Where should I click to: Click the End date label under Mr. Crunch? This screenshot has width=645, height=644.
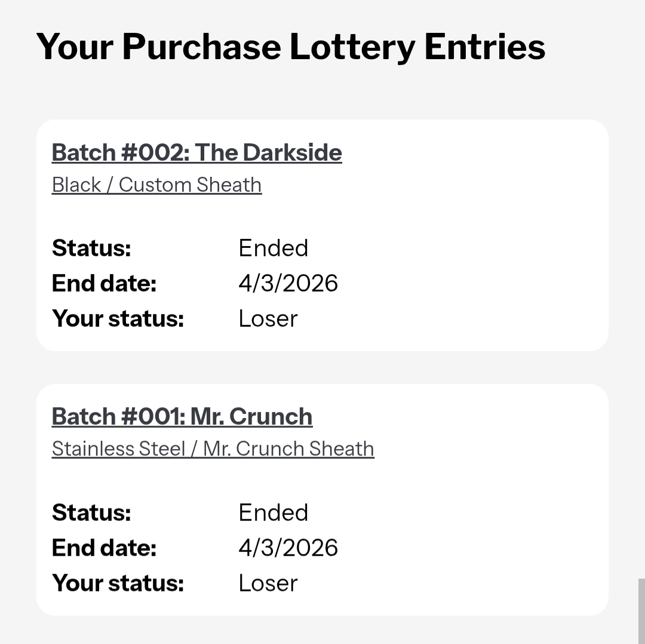[x=104, y=548]
